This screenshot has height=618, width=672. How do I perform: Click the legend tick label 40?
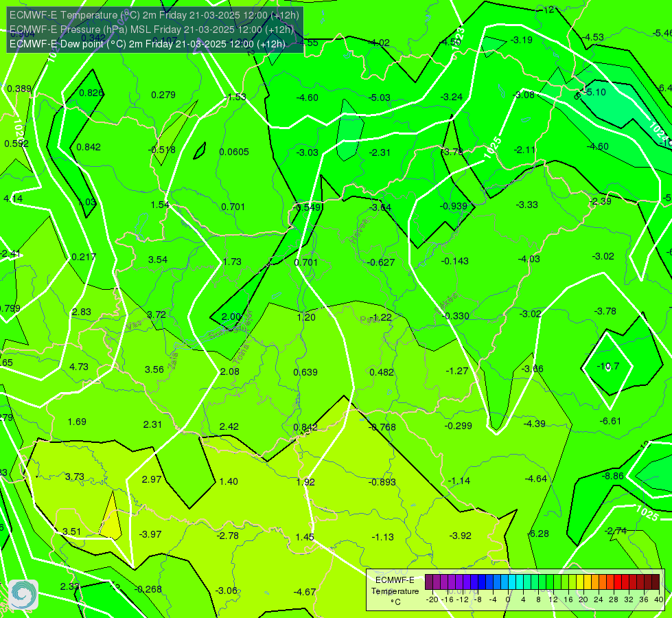pos(659,599)
